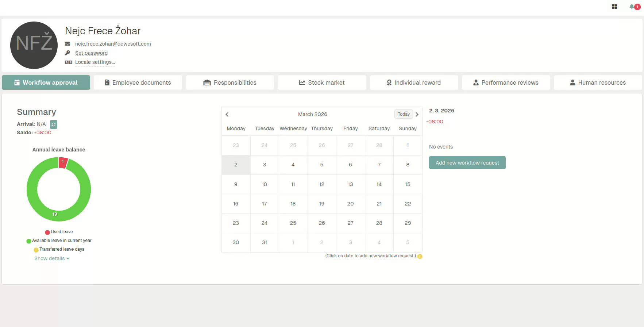Switch to Employee documents tab
Image resolution: width=644 pixels, height=327 pixels.
click(138, 82)
